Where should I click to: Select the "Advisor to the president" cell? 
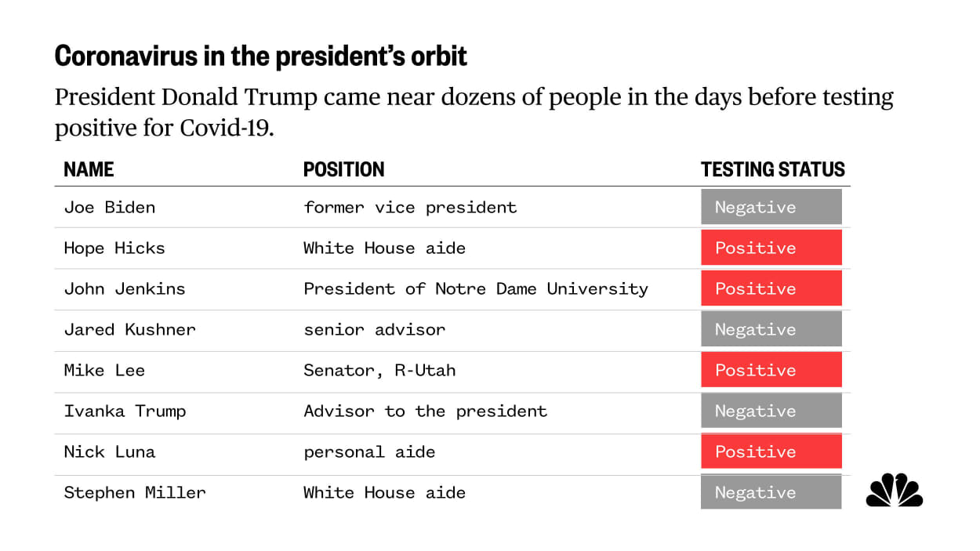pos(425,411)
